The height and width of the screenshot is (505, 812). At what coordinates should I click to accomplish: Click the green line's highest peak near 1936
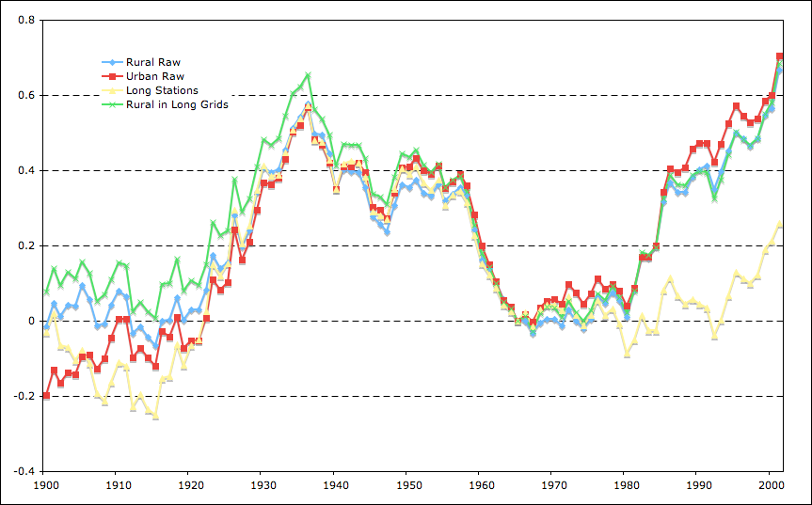point(308,75)
